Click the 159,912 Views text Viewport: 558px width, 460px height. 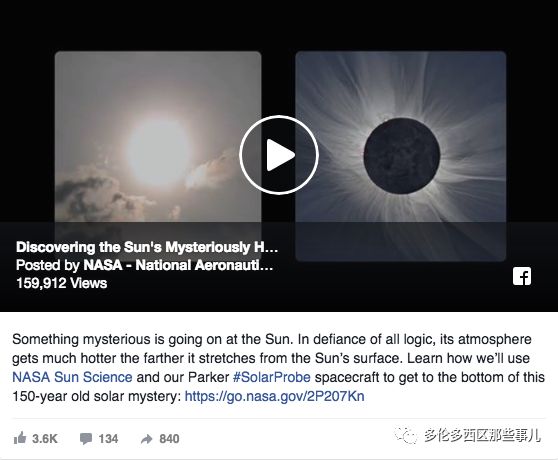click(x=62, y=283)
